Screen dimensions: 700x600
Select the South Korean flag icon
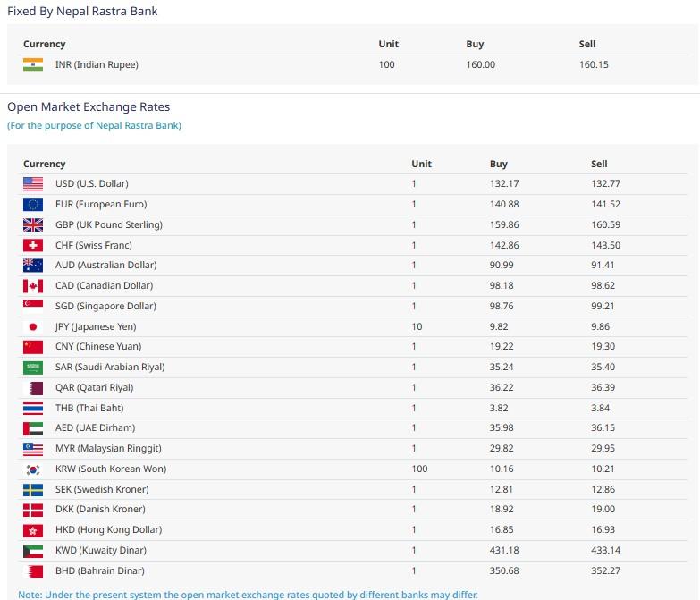[x=33, y=469]
